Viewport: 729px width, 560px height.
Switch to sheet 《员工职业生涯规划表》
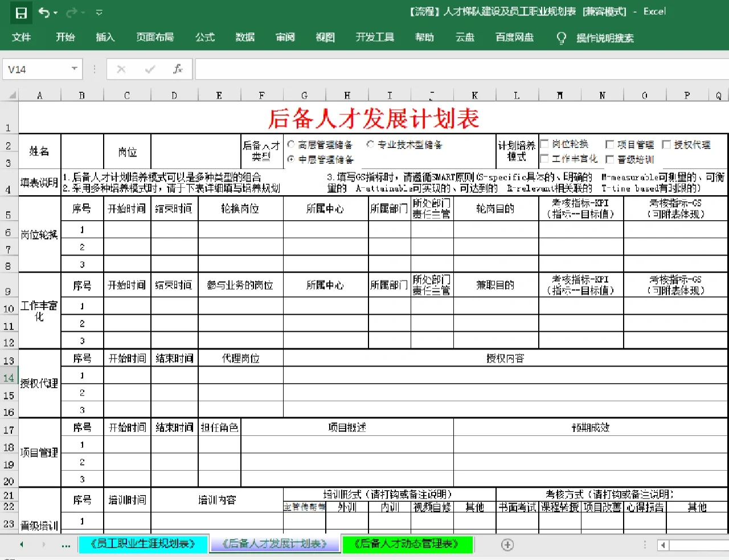coord(143,544)
